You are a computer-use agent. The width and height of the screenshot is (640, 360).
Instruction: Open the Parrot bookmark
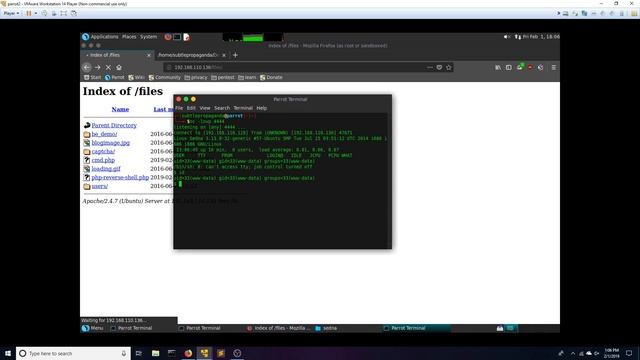tap(115, 77)
